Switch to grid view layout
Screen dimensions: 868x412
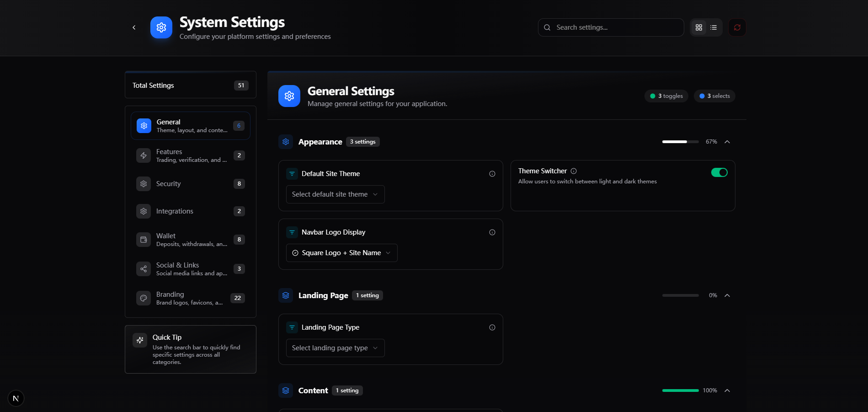pyautogui.click(x=698, y=27)
